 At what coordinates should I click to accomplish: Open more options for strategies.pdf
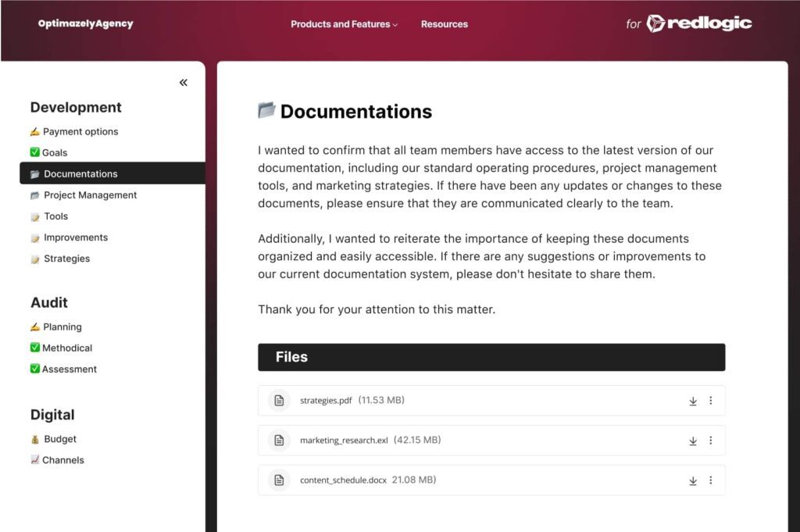[x=711, y=401]
